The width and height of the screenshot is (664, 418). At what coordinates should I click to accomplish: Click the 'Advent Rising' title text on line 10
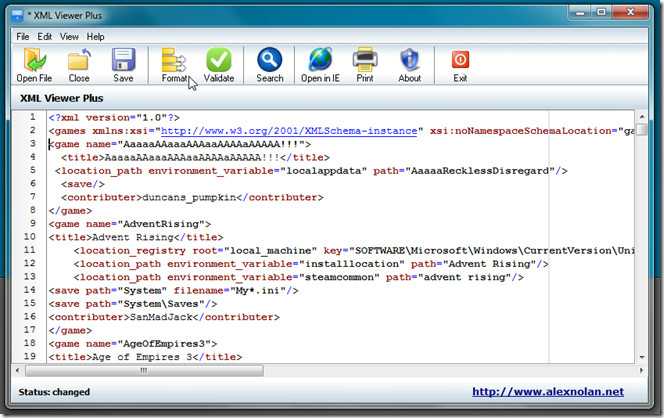133,238
